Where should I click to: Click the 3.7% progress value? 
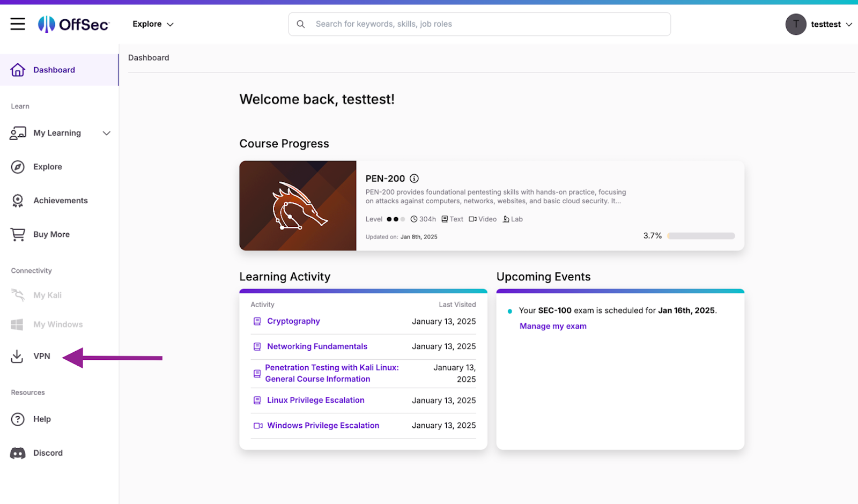point(653,236)
